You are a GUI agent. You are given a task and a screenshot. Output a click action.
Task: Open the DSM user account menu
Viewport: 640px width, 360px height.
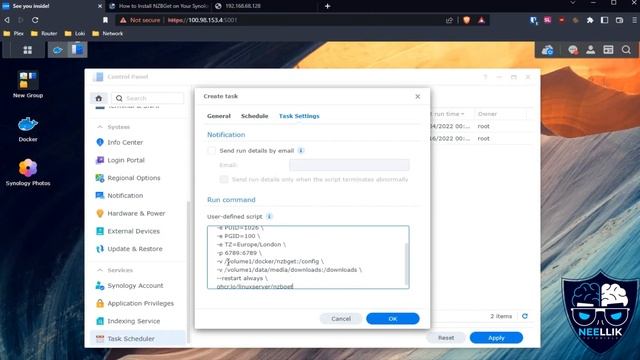tap(590, 50)
